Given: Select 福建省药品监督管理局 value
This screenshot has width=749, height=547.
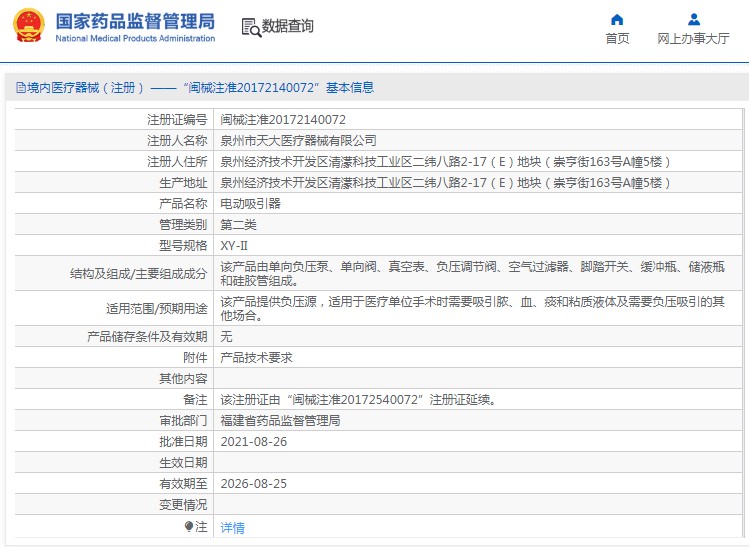Looking at the screenshot, I should pyautogui.click(x=280, y=420).
